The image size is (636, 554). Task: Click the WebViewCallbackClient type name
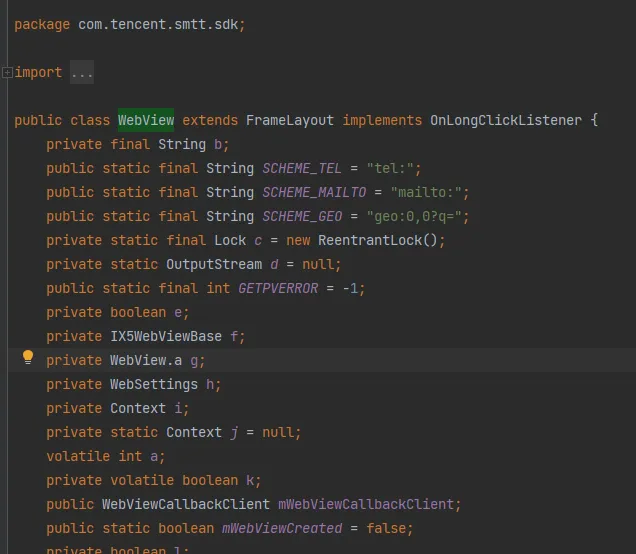pos(186,504)
